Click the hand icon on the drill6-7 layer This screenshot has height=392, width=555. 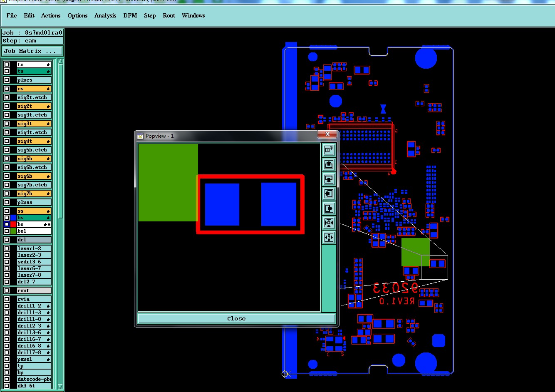tap(48, 339)
